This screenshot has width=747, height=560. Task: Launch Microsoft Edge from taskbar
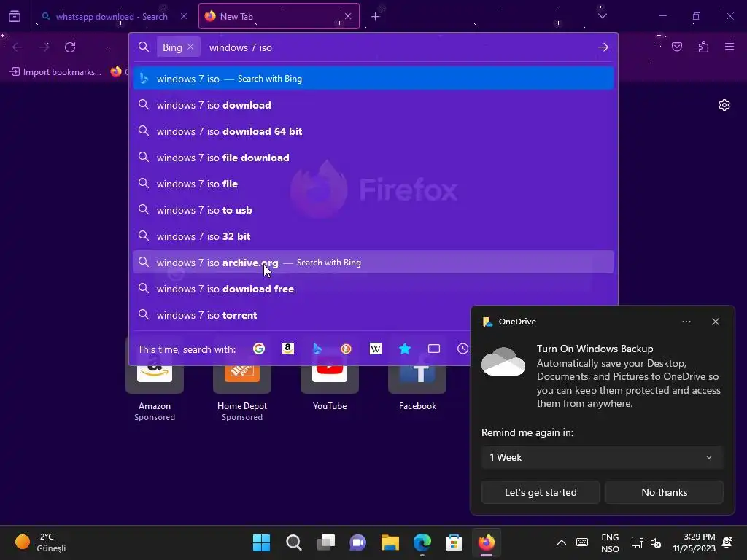(x=422, y=542)
